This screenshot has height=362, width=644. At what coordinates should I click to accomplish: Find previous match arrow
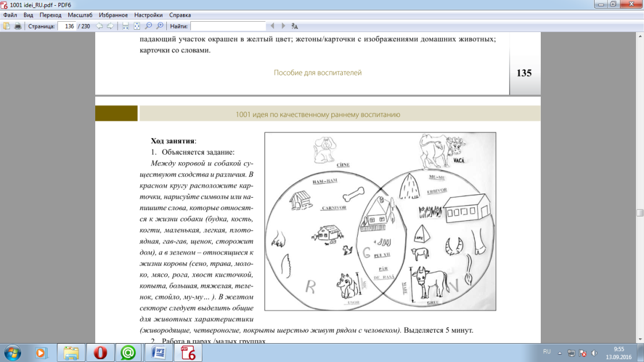(272, 26)
